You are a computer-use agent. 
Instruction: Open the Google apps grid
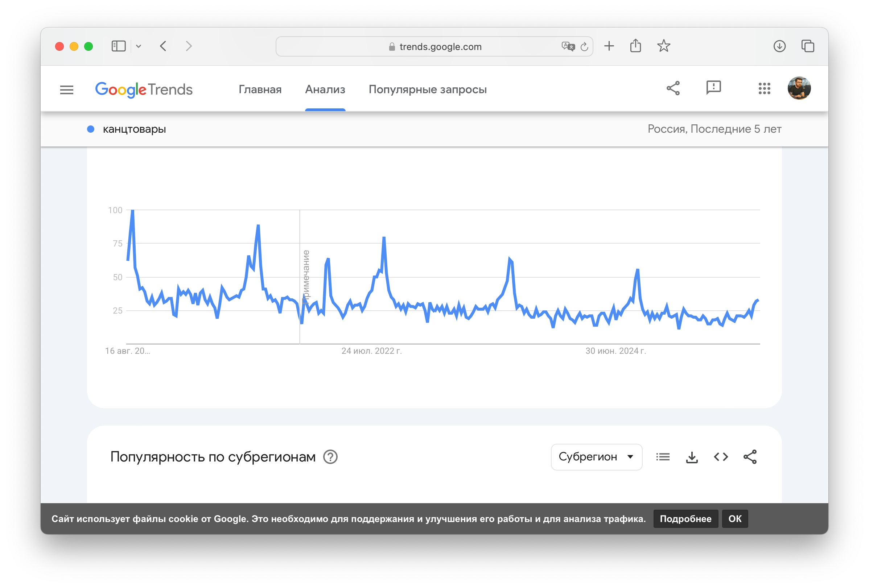point(764,88)
